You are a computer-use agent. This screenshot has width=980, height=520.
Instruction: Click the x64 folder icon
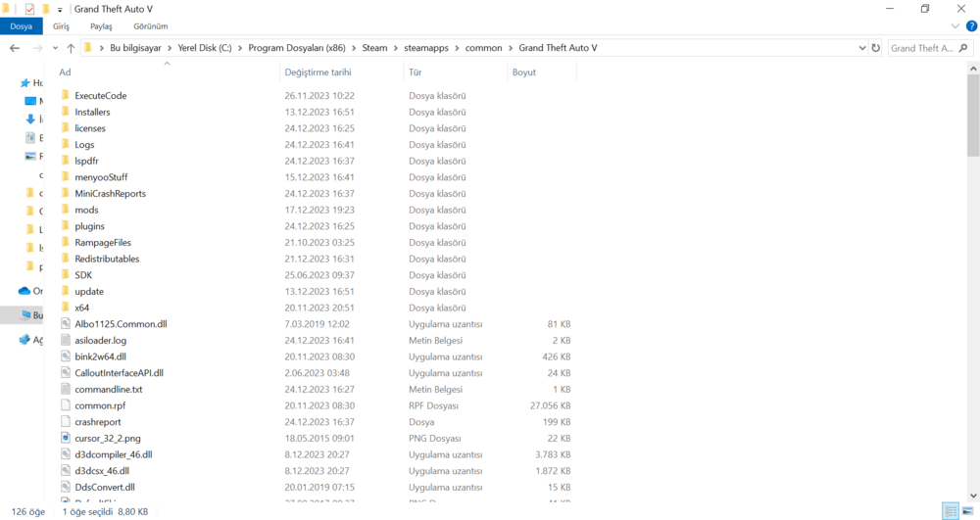tap(65, 307)
